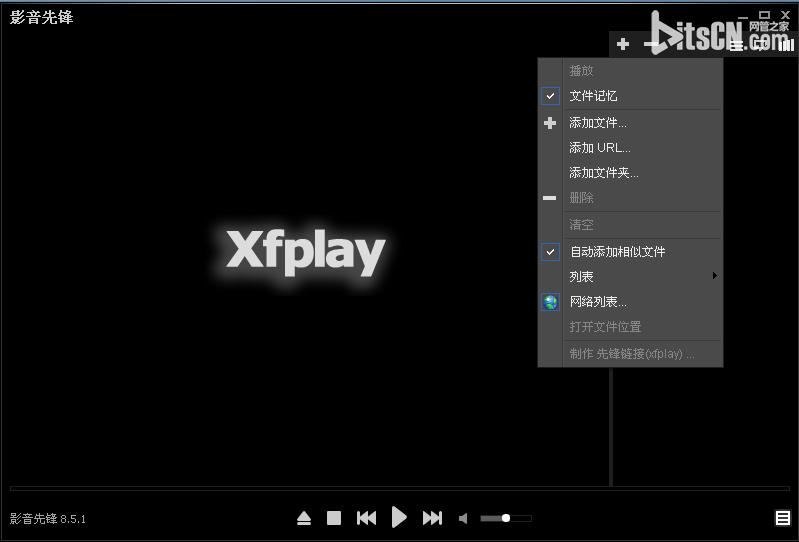Viewport: 799px width, 542px height.
Task: Toggle the 文件记忆 checkbox
Action: (x=550, y=96)
